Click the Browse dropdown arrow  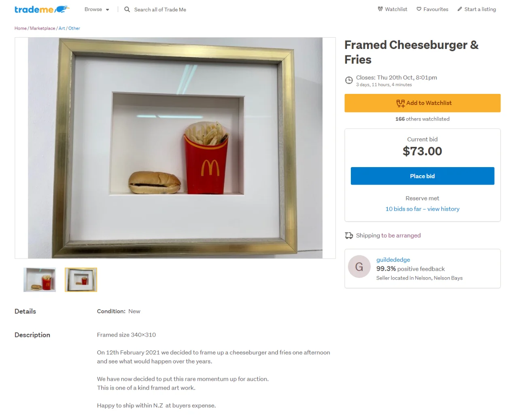pos(108,10)
